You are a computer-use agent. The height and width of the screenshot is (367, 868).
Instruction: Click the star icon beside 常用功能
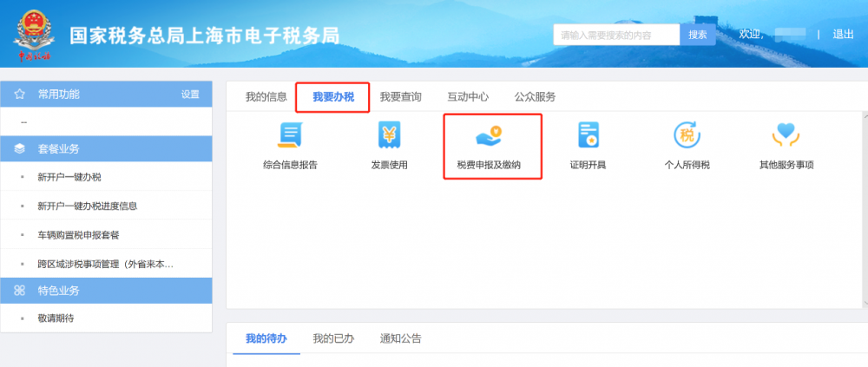click(x=19, y=95)
